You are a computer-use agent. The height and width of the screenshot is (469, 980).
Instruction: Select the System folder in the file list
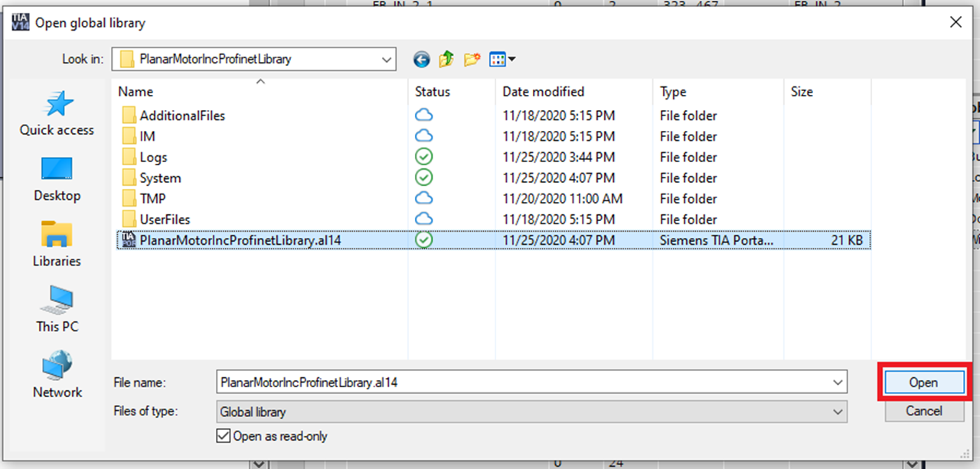pyautogui.click(x=161, y=178)
